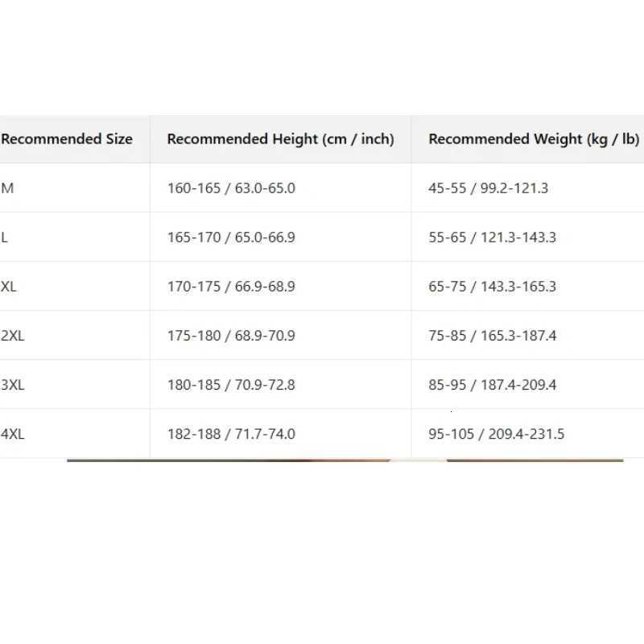Click the Recommended Size column header
The width and height of the screenshot is (644, 644).
[67, 139]
